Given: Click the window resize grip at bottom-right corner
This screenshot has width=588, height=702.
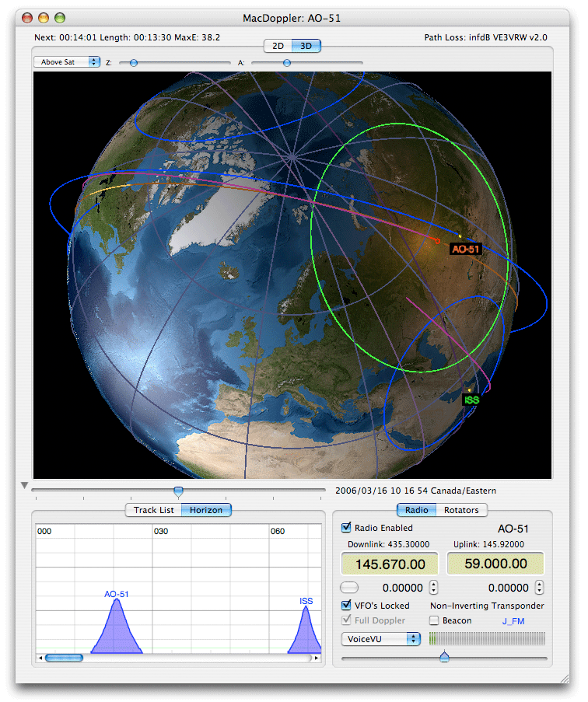Looking at the screenshot, I should (564, 678).
